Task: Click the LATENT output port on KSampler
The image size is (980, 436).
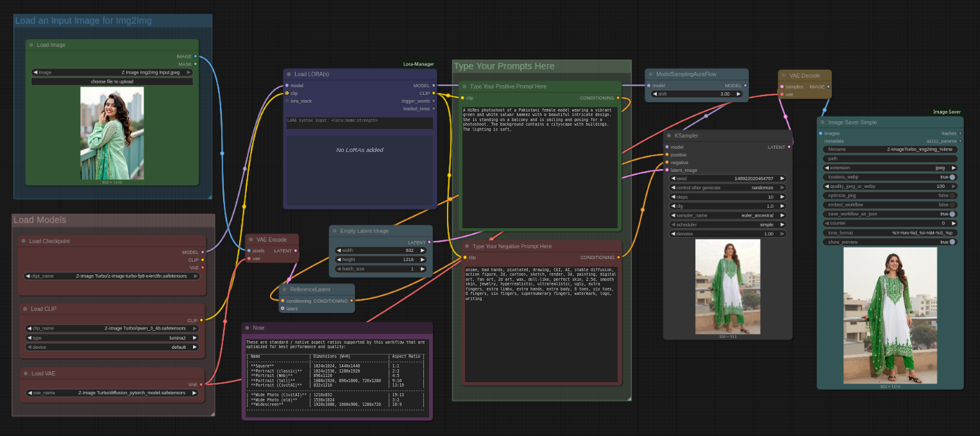Action: (x=789, y=147)
